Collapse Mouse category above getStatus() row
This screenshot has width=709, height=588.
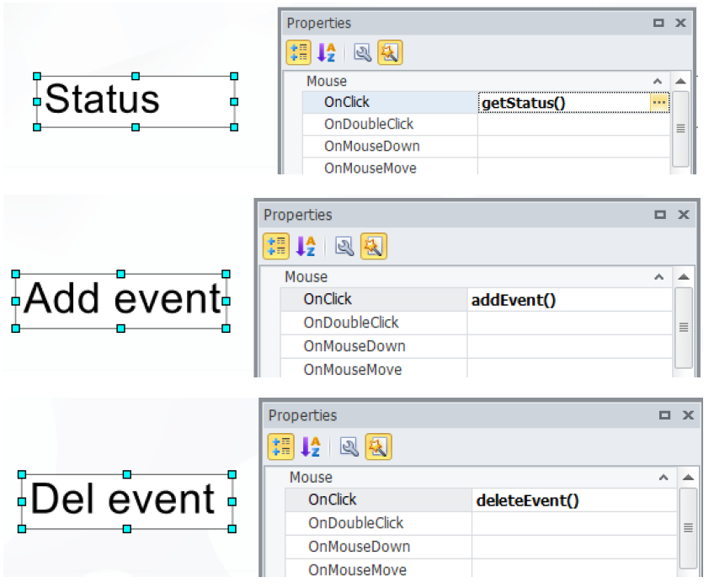click(658, 82)
